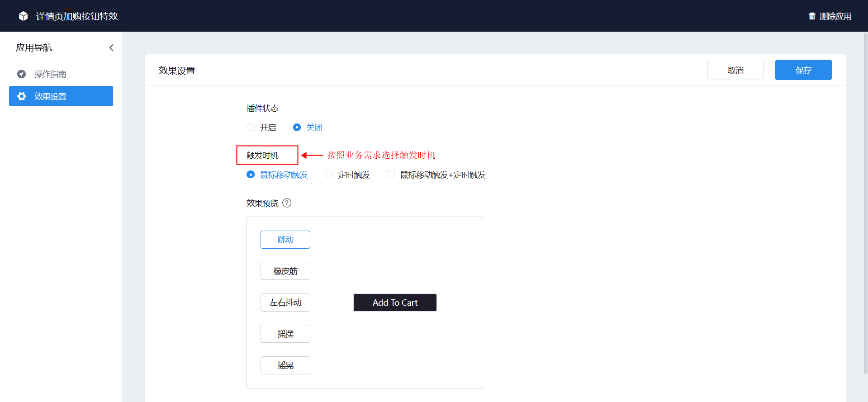Select the 摇晃 effect
The width and height of the screenshot is (868, 402).
pyautogui.click(x=285, y=365)
